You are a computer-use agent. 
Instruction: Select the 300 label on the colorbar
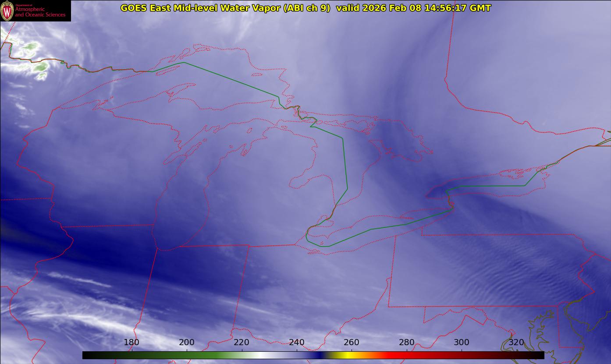tap(462, 342)
